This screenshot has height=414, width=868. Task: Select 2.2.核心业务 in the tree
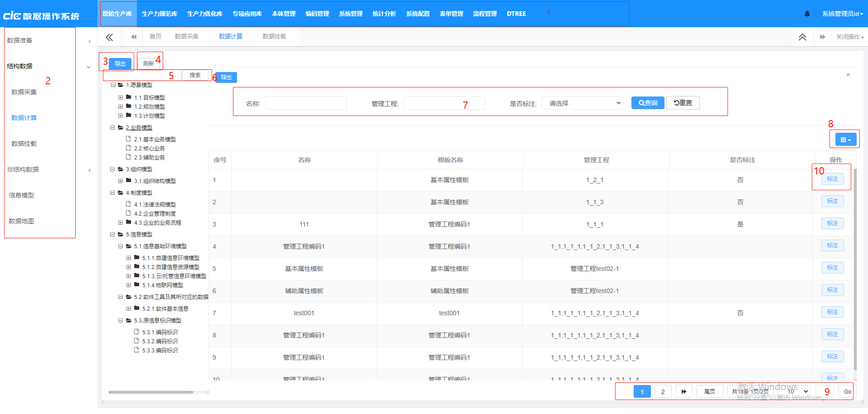click(x=149, y=149)
